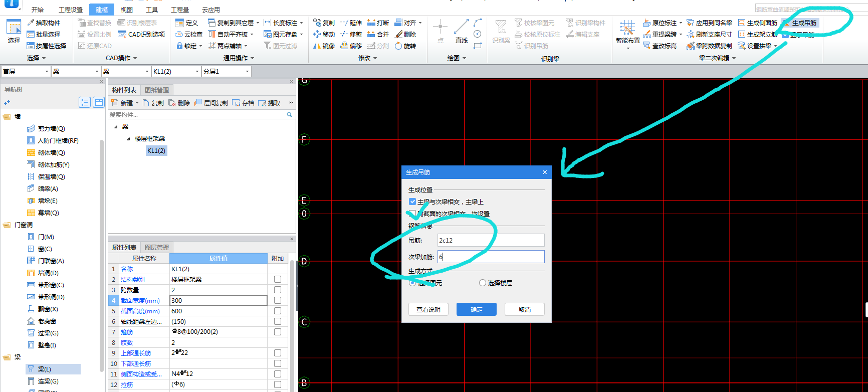The width and height of the screenshot is (868, 392).
Task: Click the 查看说明 button
Action: pyautogui.click(x=428, y=309)
